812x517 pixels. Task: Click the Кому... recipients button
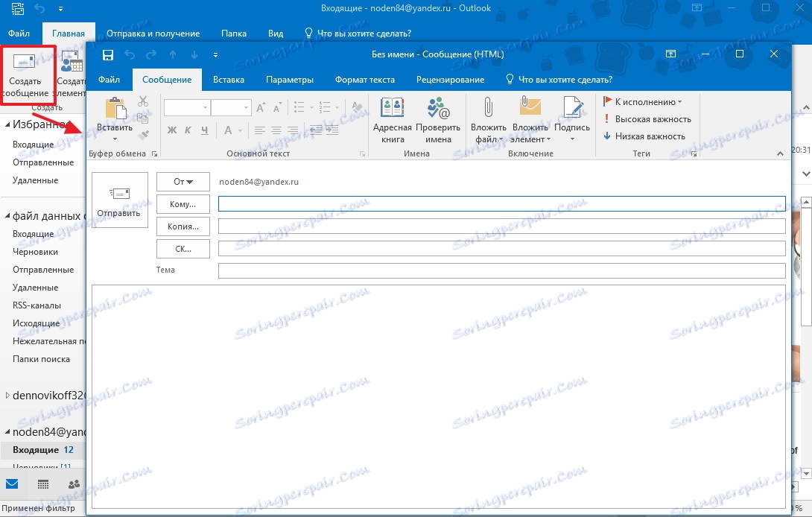click(x=183, y=204)
